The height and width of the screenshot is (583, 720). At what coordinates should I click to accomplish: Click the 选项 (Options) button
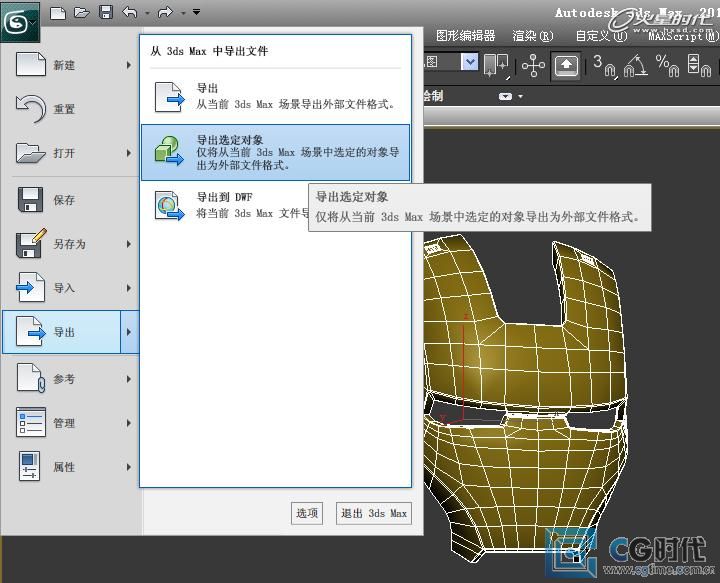(307, 513)
